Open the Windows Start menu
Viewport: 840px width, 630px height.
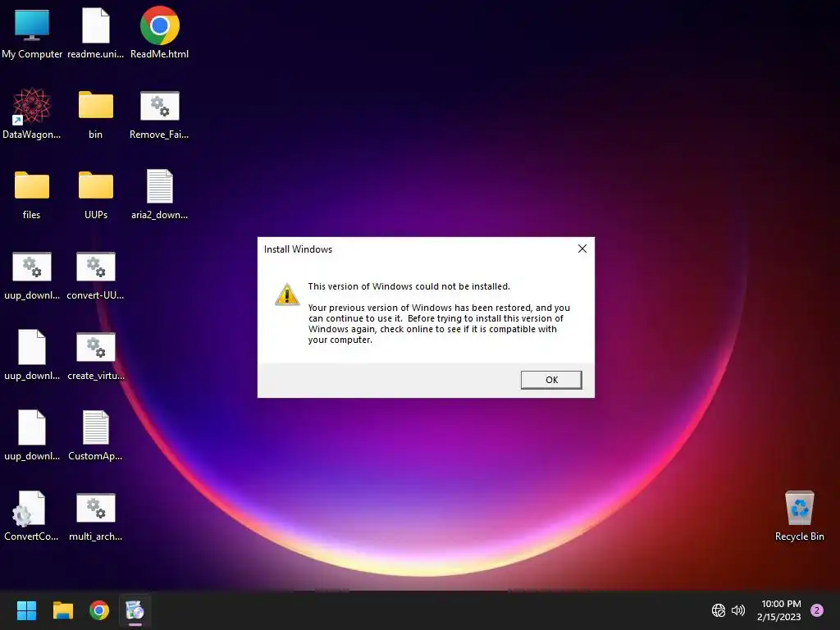click(x=26, y=610)
